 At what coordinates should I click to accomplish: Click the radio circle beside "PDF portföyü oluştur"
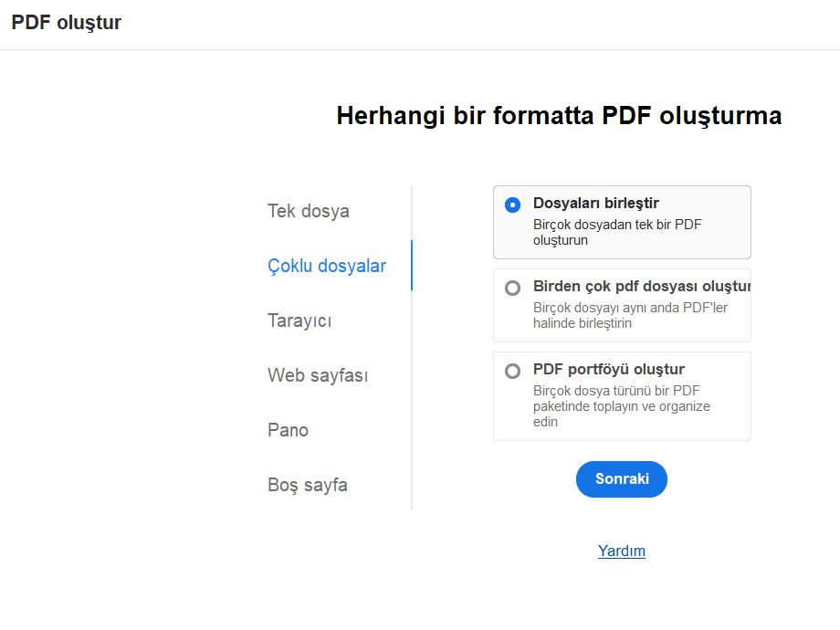513,371
